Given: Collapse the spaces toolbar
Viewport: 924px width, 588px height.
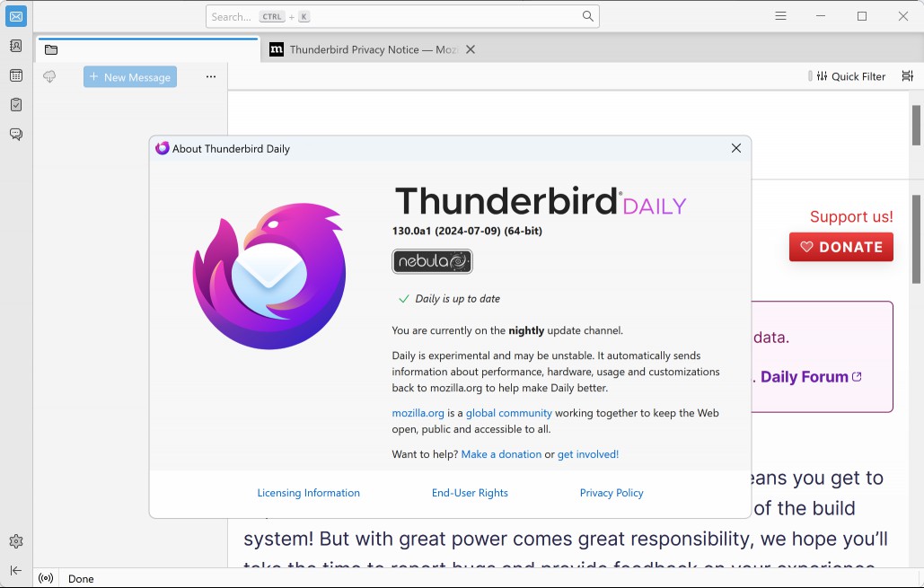Looking at the screenshot, I should 16,570.
